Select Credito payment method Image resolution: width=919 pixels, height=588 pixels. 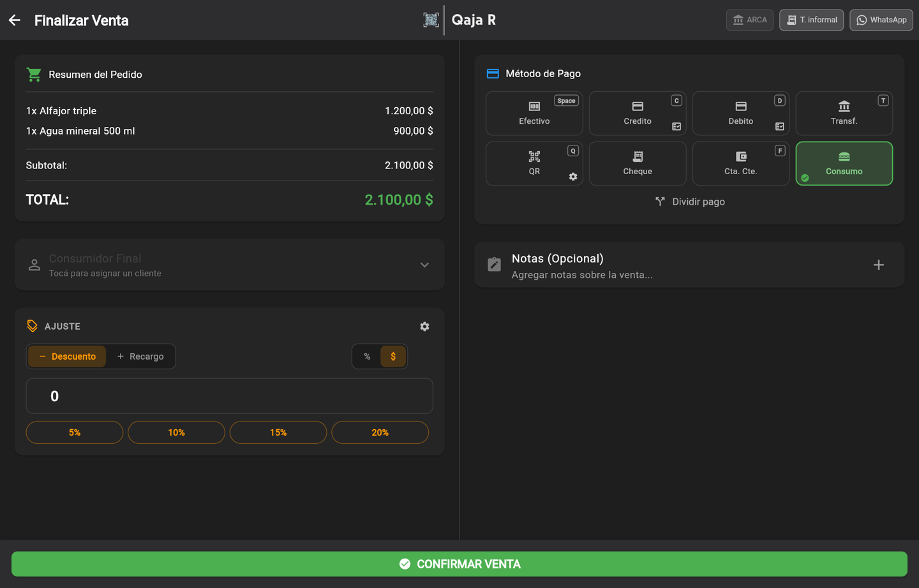click(638, 114)
